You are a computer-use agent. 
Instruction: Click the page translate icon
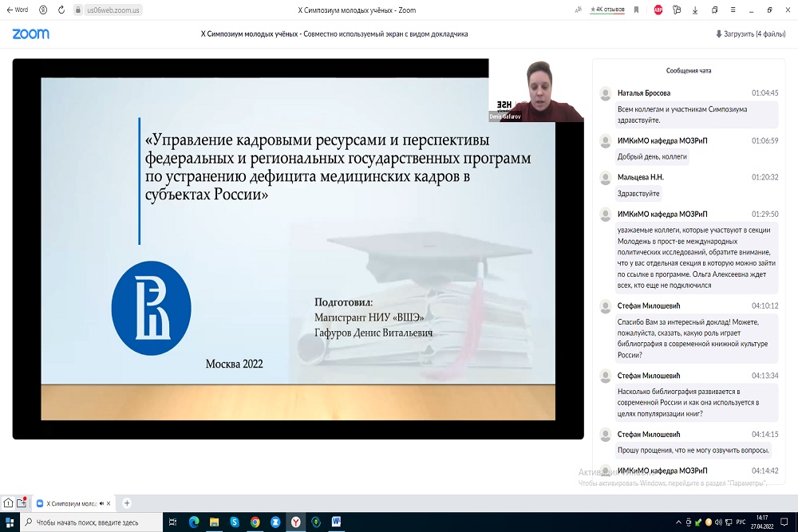[x=578, y=10]
